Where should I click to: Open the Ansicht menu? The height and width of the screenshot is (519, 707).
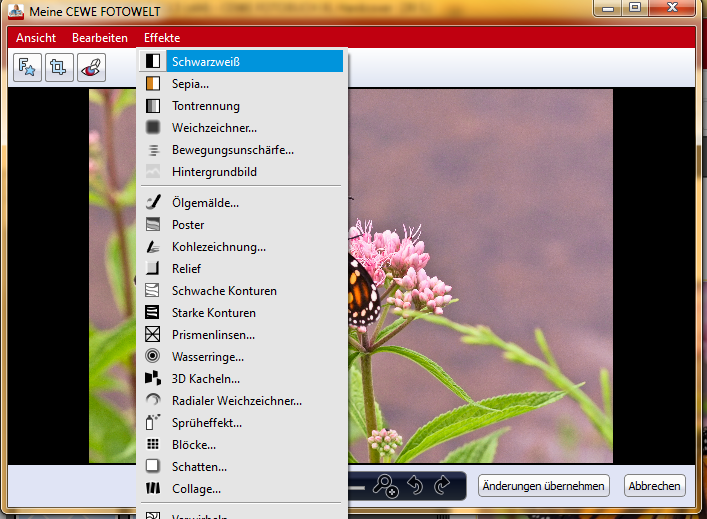point(36,38)
